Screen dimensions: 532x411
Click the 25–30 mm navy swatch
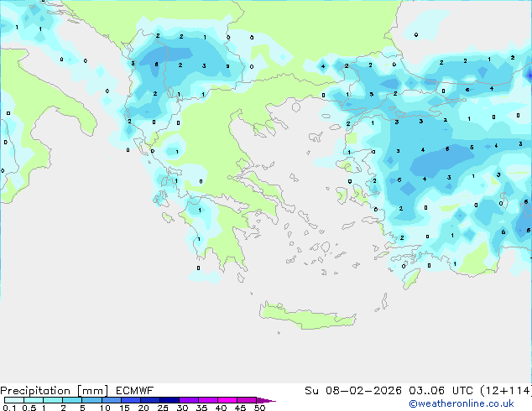coord(170,400)
